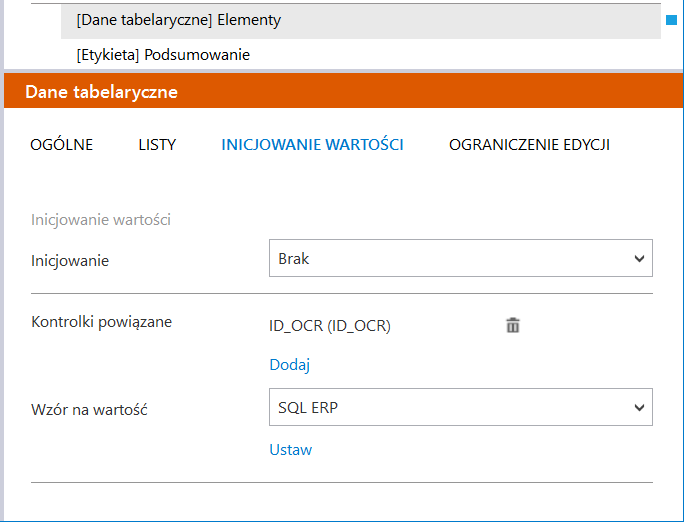Click the Kontrolki powiązane label
This screenshot has height=522, width=685.
(x=102, y=322)
